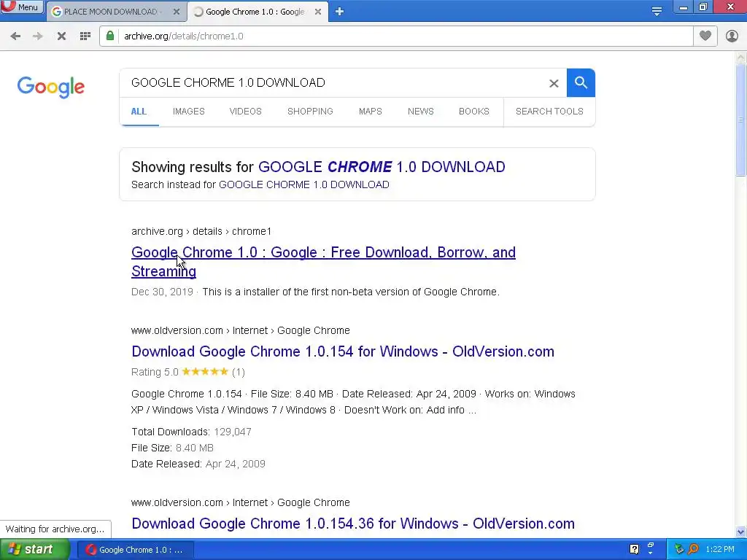Click the green network tray icon
This screenshot has width=747, height=560.
[x=679, y=550]
